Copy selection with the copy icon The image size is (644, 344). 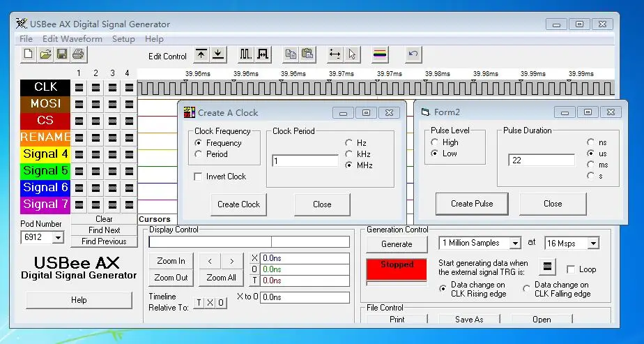(x=291, y=54)
